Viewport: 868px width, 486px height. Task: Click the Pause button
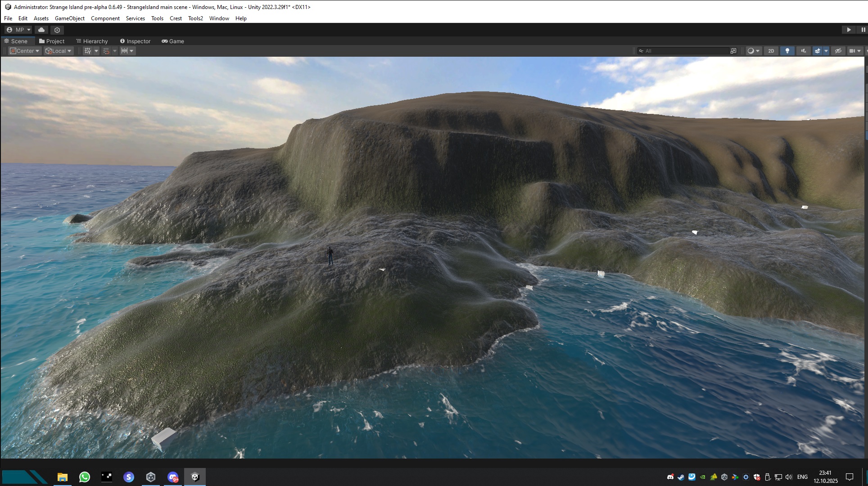coord(863,30)
